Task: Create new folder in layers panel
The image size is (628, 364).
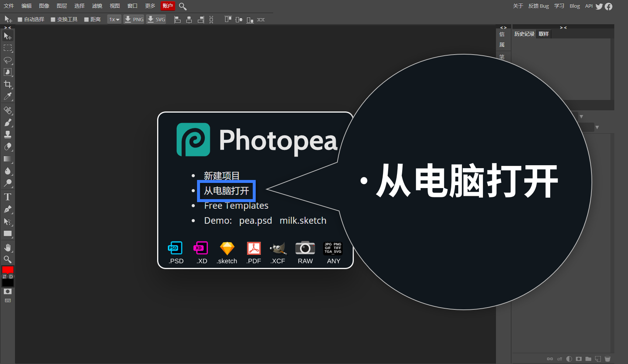Action: 589,359
